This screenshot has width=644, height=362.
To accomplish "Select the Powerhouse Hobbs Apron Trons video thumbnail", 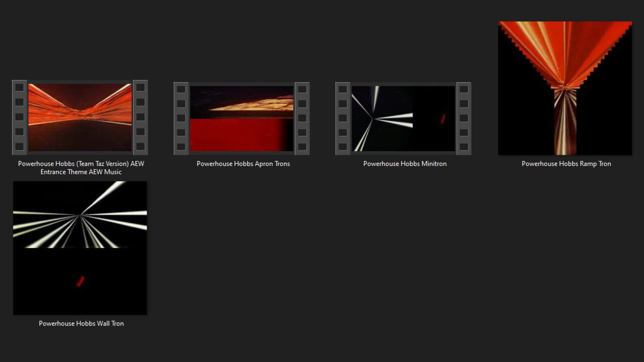I will click(242, 119).
